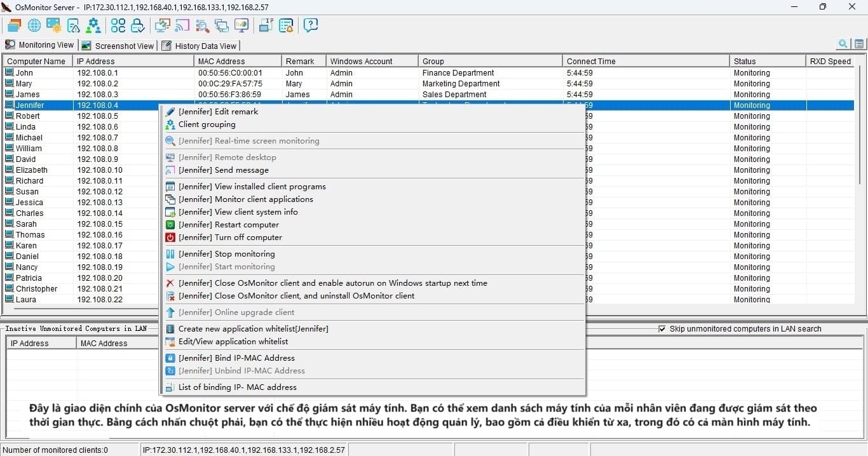
Task: Click the gear with people toolbar icon
Action: tap(93, 25)
